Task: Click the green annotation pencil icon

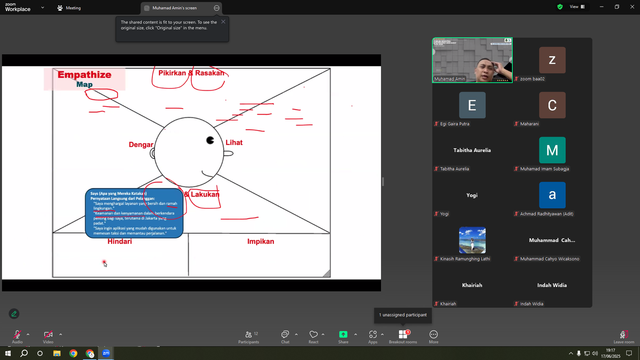Action: (x=14, y=313)
